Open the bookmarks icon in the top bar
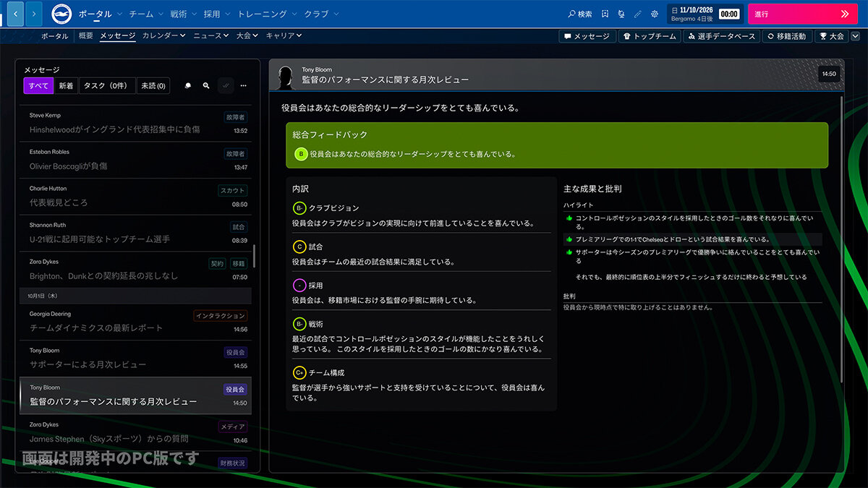The width and height of the screenshot is (868, 488). click(x=605, y=14)
